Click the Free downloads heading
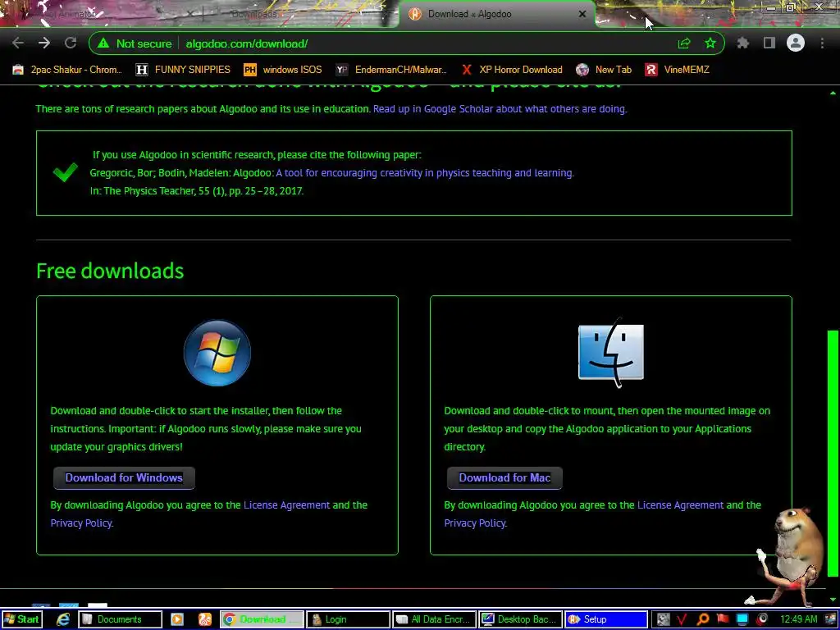The image size is (840, 630). click(x=110, y=271)
